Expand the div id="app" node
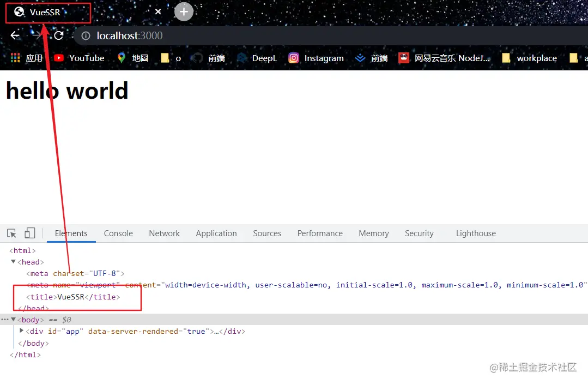The width and height of the screenshot is (588, 384). click(21, 331)
